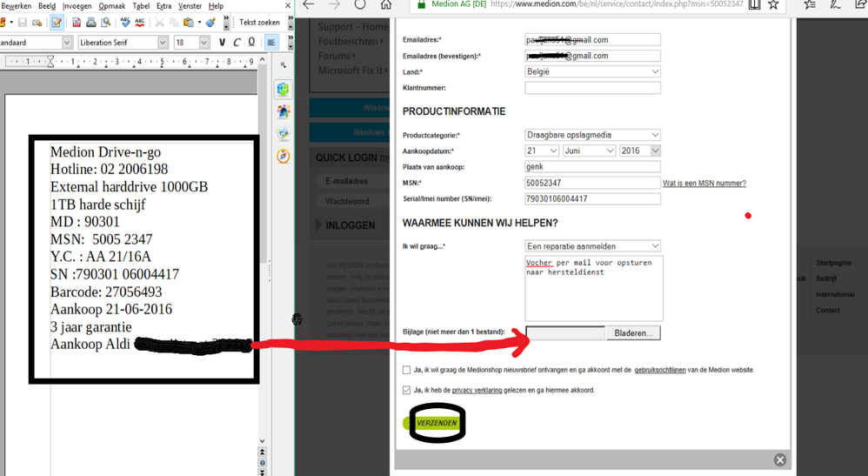This screenshot has height=476, width=868.
Task: Open the Tabel menu
Action: click(x=141, y=5)
